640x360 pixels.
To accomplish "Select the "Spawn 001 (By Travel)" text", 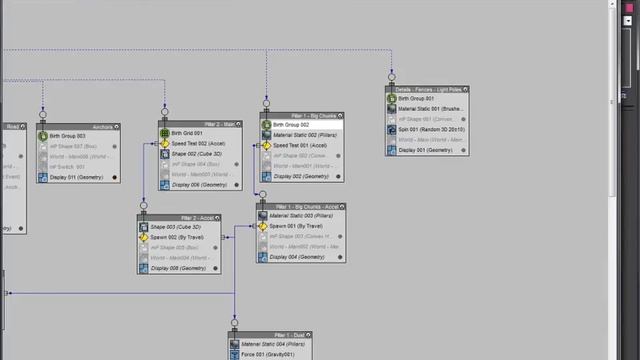I will [x=296, y=226].
